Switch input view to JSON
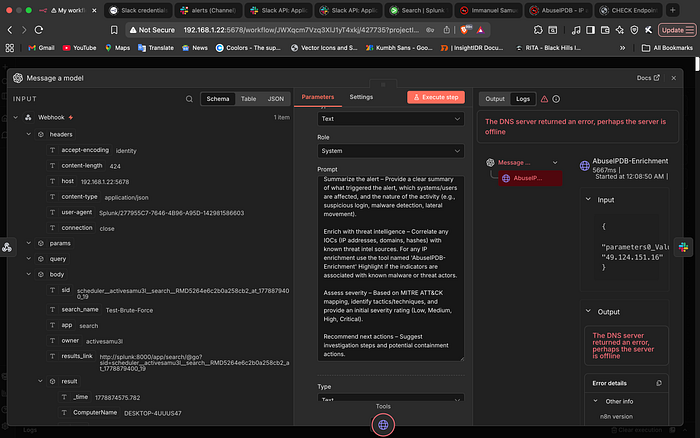 275,99
